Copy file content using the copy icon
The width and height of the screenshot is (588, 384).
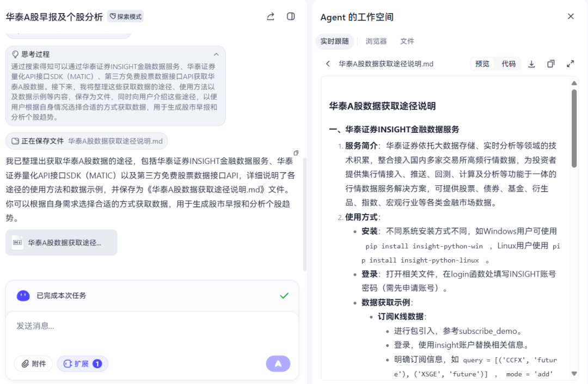tap(550, 64)
